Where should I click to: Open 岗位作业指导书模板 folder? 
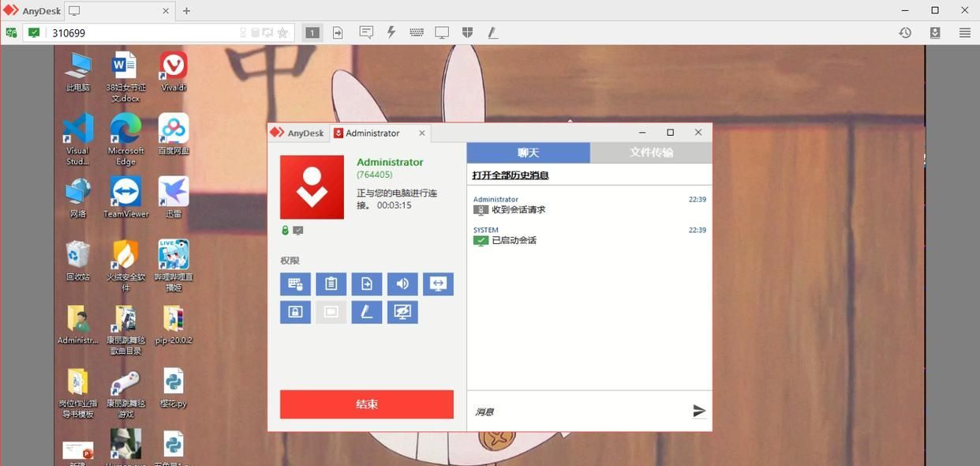(78, 393)
